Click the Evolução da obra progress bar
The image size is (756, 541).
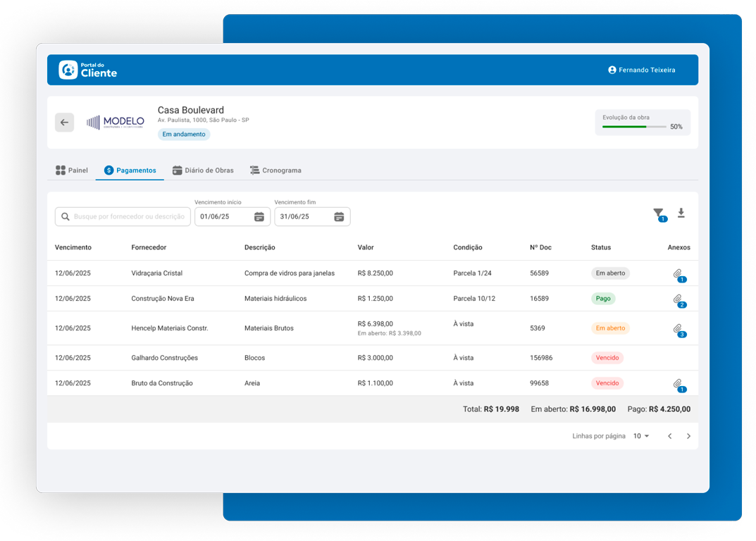tap(634, 127)
